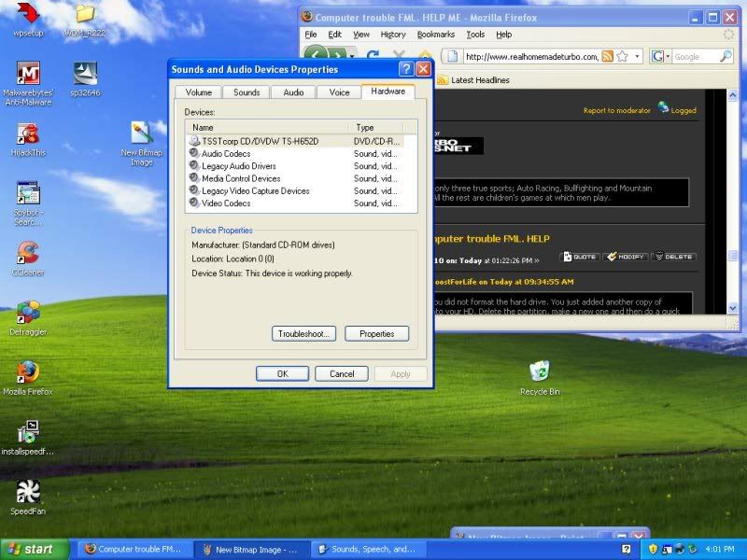The height and width of the screenshot is (560, 747).
Task: Switch to Sounds, Speech, and... taskbar item
Action: tap(368, 549)
